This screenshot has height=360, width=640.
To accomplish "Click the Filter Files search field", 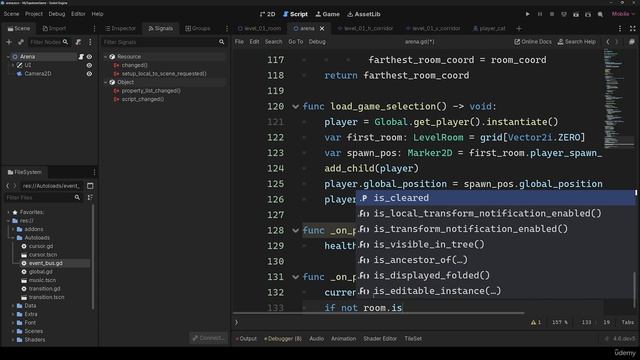I will click(43, 198).
